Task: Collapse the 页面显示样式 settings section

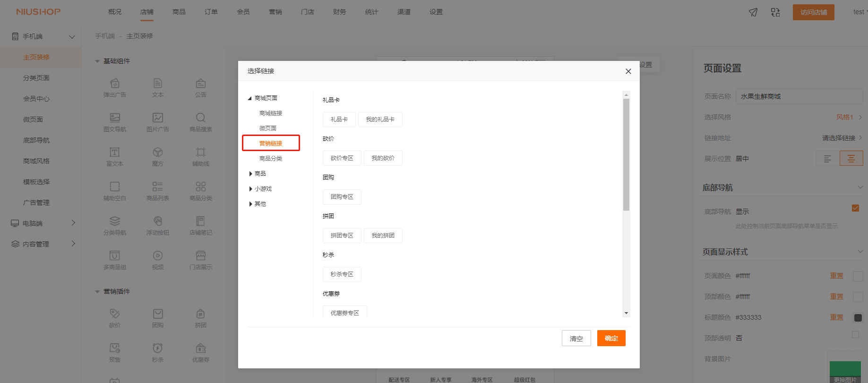Action: point(860,252)
